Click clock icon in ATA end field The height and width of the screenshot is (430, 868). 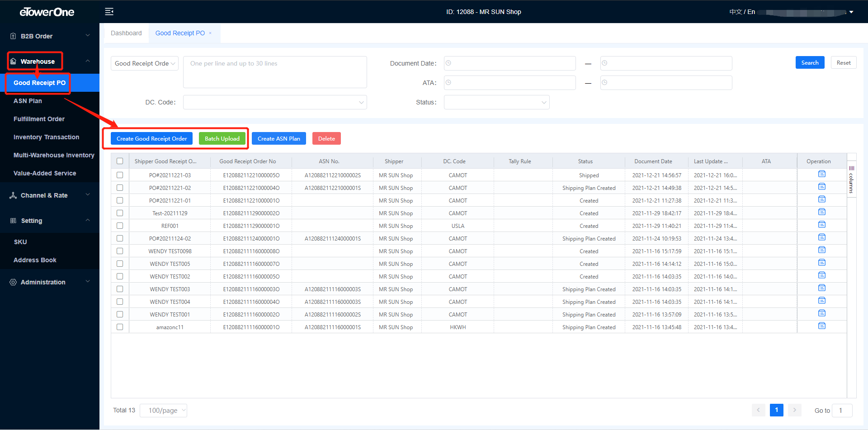click(x=605, y=83)
